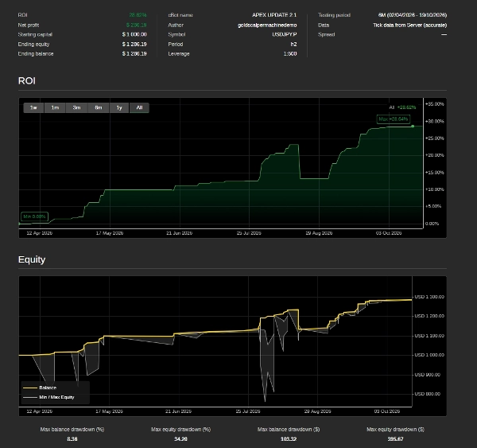Click the ROI section heading
The image size is (477, 448).
pos(27,80)
